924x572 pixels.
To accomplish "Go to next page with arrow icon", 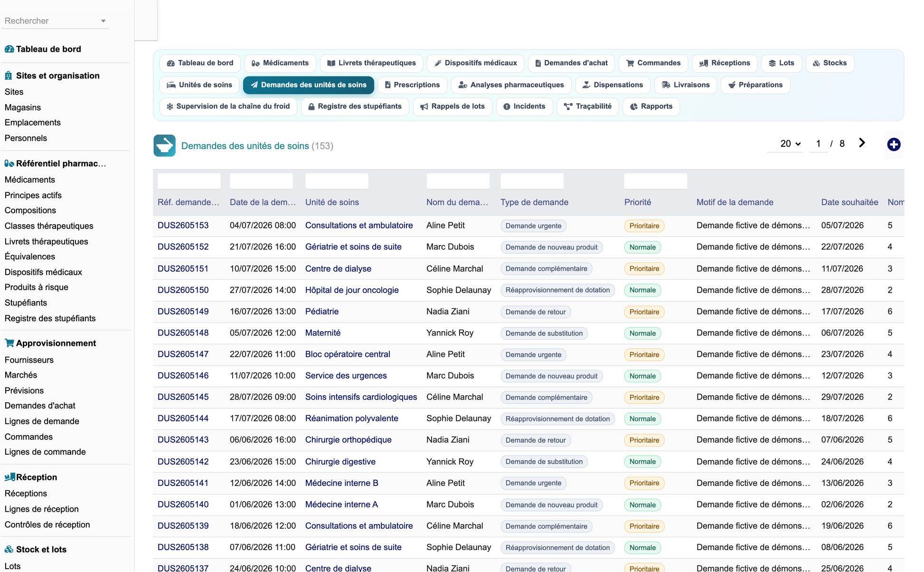I will (862, 143).
